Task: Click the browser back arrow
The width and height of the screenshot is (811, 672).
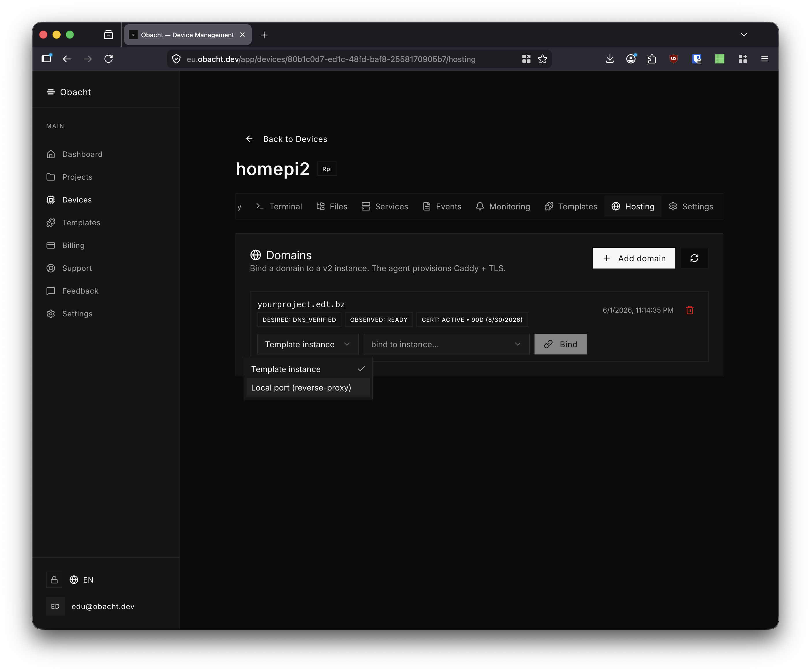Action: point(67,59)
